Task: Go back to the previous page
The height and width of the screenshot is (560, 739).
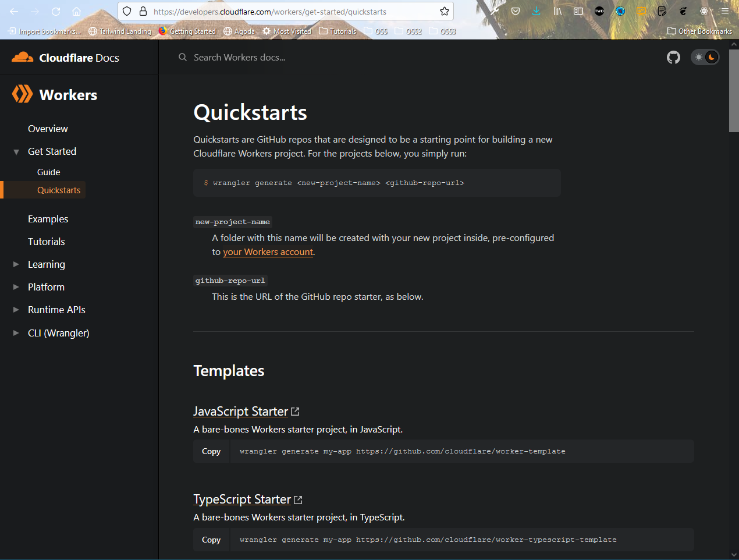Action: tap(14, 11)
